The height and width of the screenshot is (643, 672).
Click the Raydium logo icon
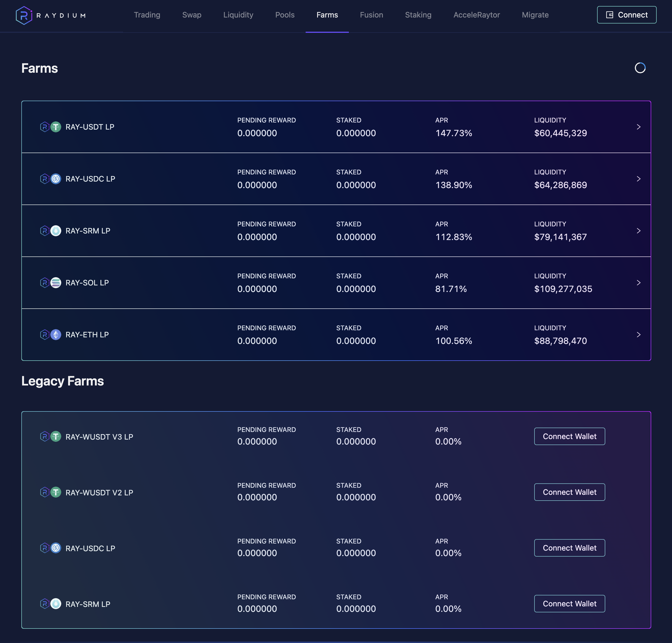point(24,15)
